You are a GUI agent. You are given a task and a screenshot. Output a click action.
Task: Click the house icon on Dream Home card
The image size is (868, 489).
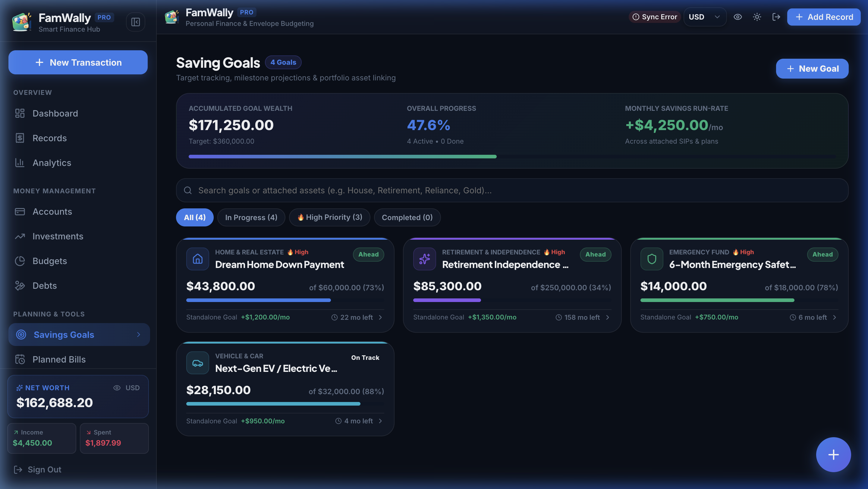tap(197, 259)
